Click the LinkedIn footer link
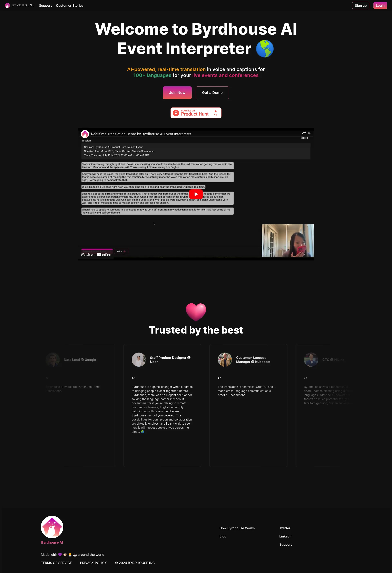 tap(286, 536)
